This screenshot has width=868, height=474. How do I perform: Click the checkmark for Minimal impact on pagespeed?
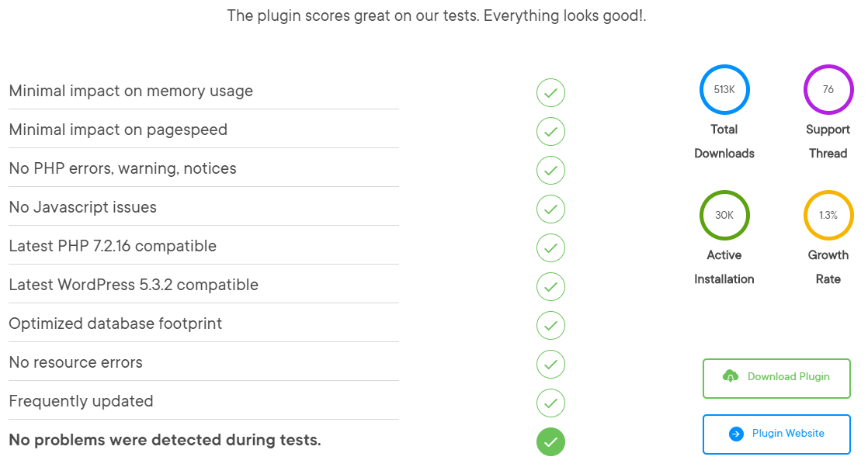tap(550, 131)
